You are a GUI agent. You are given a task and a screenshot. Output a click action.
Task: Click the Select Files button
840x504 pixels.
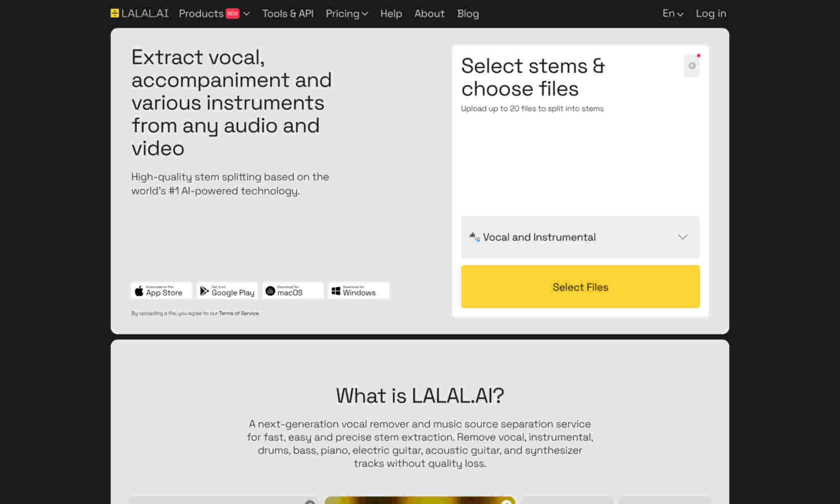580,287
